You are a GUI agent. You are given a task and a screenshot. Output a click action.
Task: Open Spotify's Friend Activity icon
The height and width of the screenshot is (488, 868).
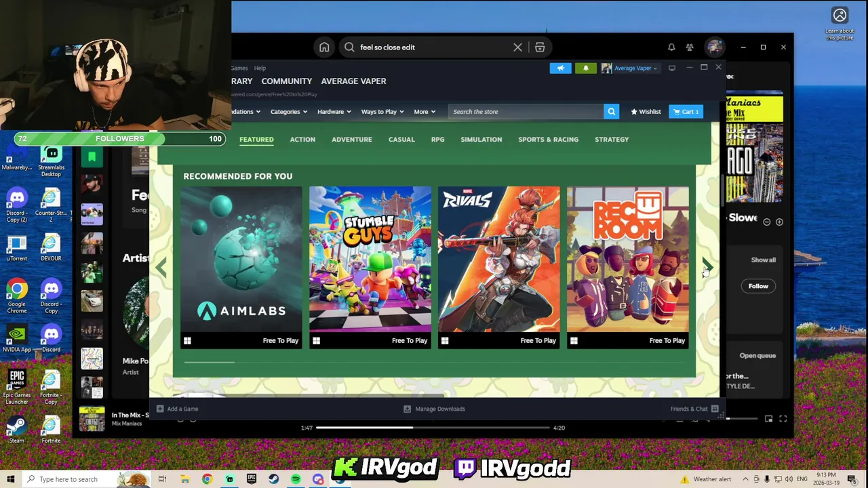click(x=690, y=47)
